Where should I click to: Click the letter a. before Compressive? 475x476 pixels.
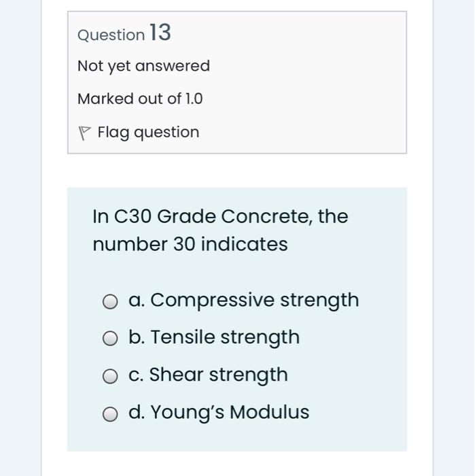(x=136, y=301)
